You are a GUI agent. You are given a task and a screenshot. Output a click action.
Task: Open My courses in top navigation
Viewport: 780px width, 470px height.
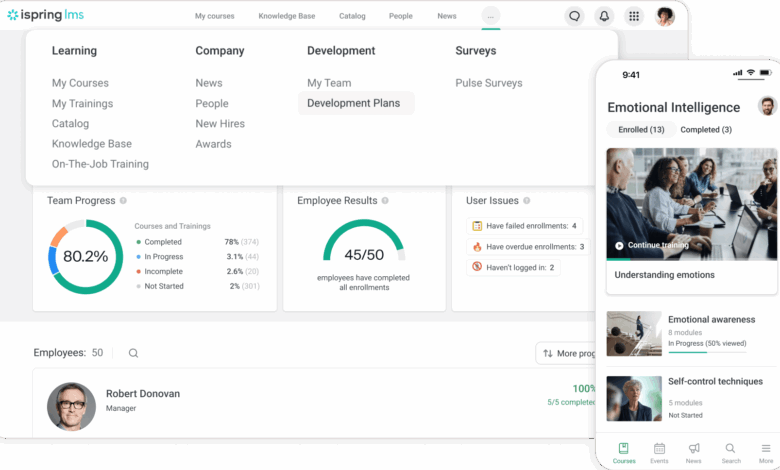214,16
